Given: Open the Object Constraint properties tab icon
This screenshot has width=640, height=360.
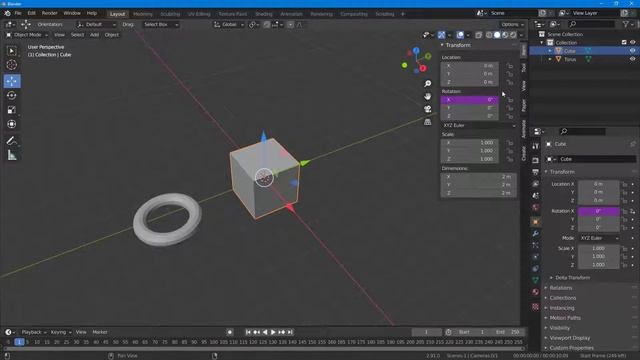Looking at the screenshot, I should click(x=536, y=269).
